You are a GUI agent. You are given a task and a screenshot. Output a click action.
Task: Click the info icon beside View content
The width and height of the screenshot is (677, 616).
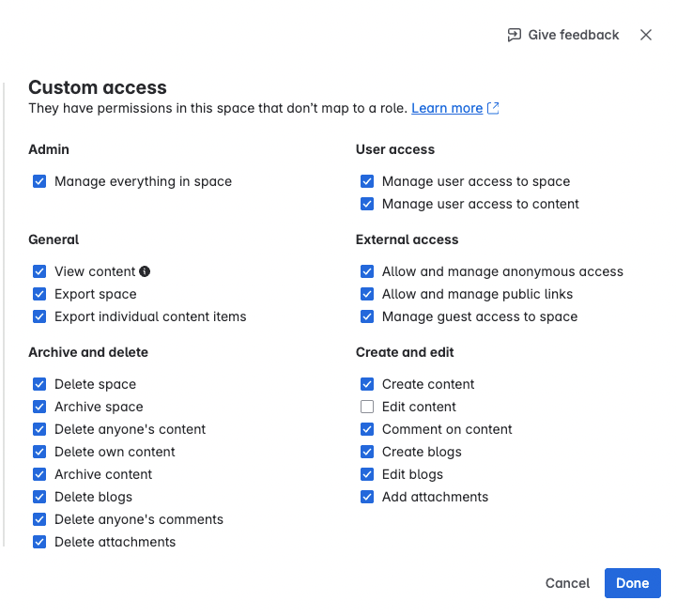point(145,271)
